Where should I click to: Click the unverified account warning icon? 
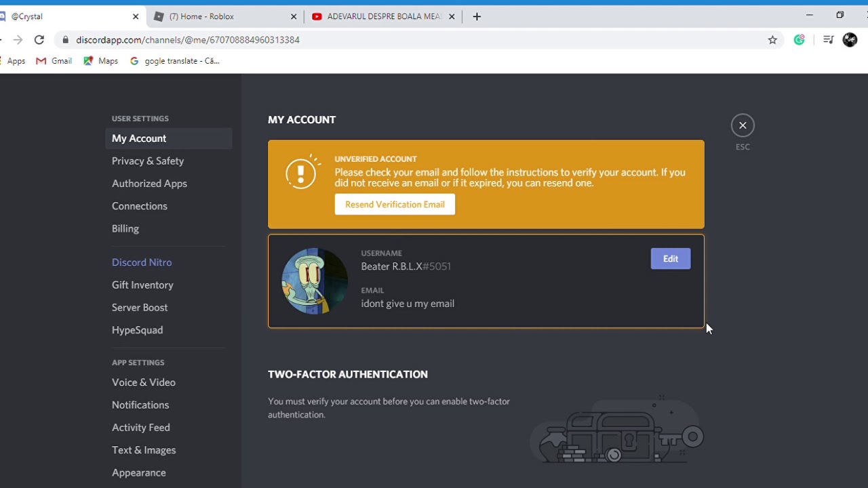point(302,172)
